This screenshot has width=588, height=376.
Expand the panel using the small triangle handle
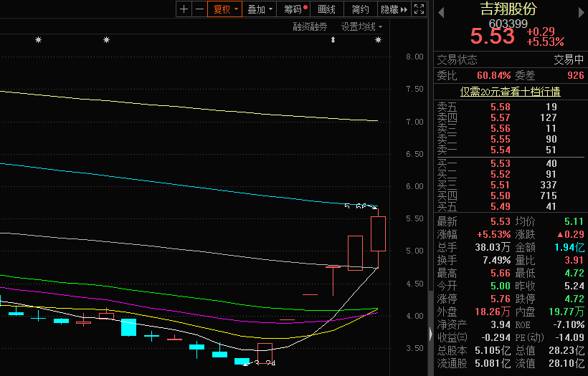coord(431,333)
